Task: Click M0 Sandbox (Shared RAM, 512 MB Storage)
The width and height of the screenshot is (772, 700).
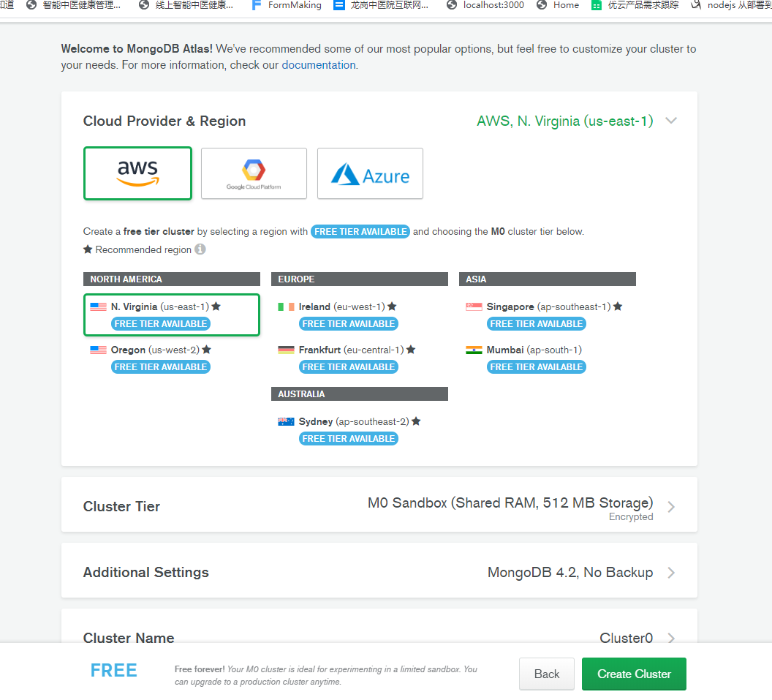Action: pyautogui.click(x=510, y=503)
